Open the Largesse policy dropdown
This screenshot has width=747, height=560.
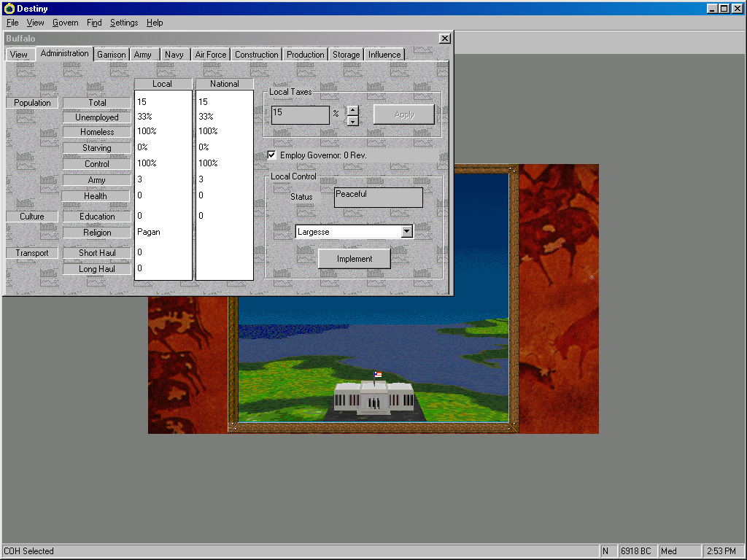coord(406,231)
